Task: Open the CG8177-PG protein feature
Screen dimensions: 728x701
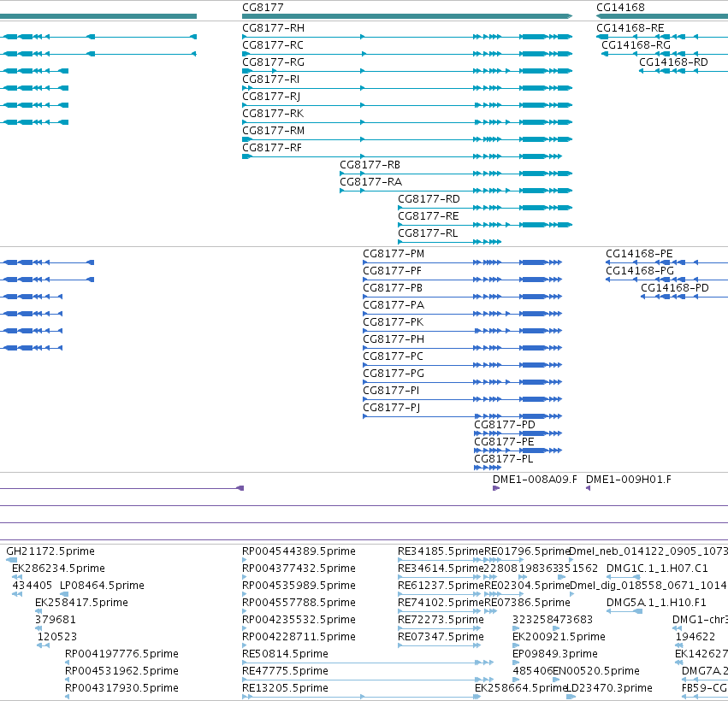Action: (394, 374)
